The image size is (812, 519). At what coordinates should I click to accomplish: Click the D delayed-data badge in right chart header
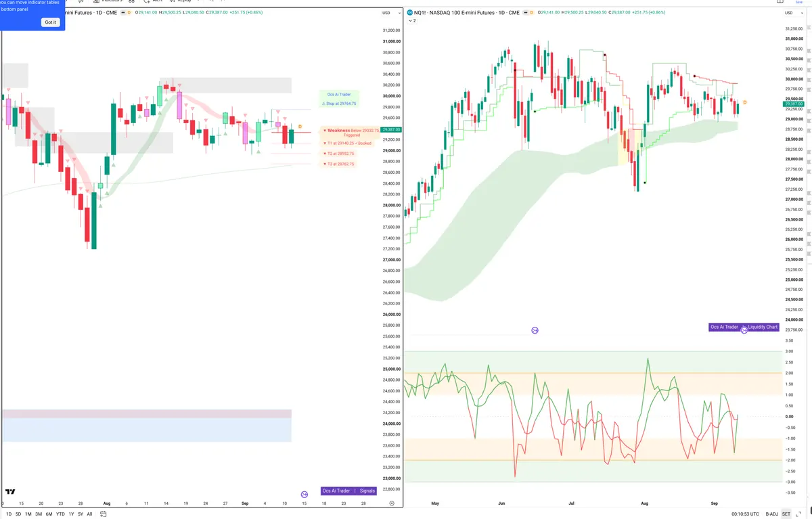coord(531,13)
